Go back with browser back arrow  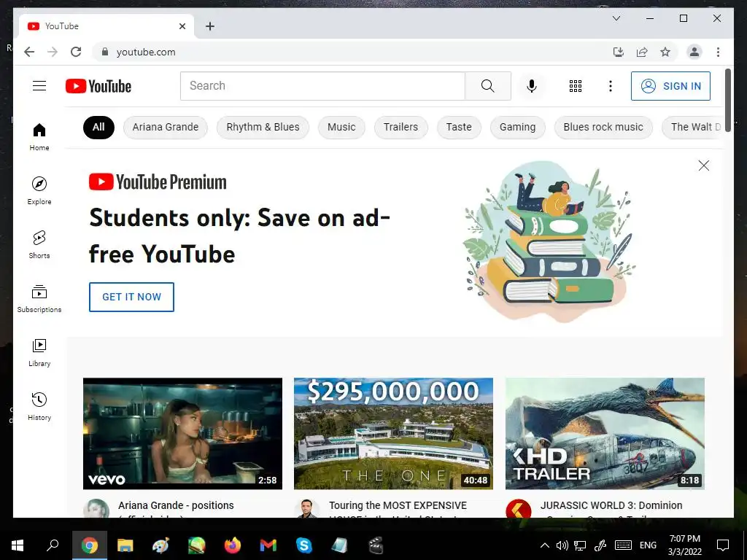click(29, 52)
